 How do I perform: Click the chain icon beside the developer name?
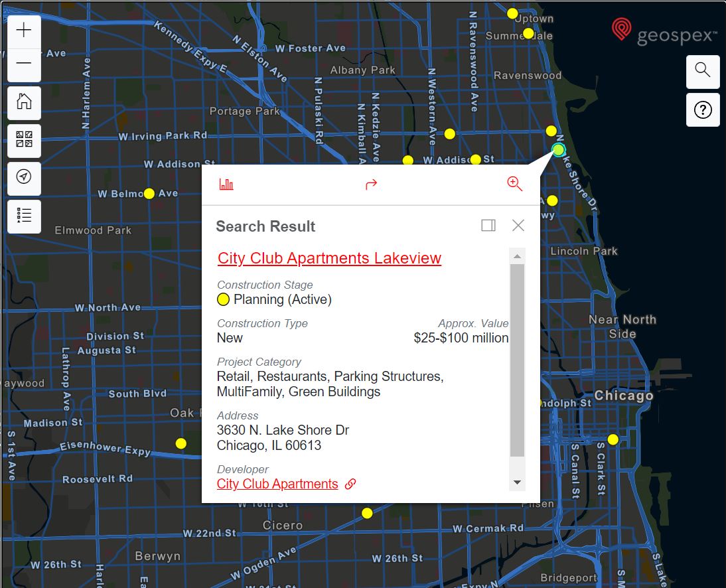click(x=350, y=484)
